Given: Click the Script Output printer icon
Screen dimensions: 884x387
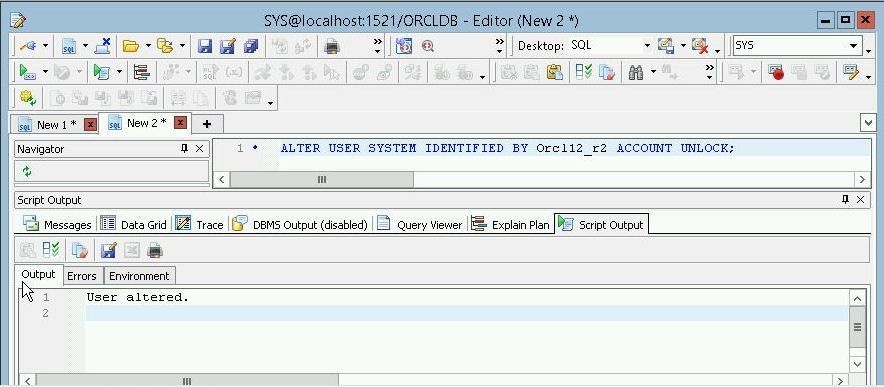Looking at the screenshot, I should pos(154,250).
